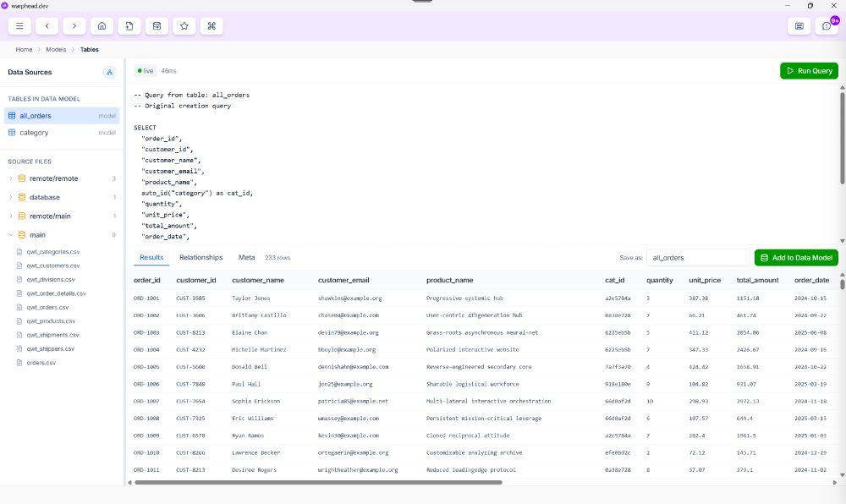Click the horizontal scrollbar of the results table
Image resolution: width=846 pixels, height=504 pixels.
[318, 483]
